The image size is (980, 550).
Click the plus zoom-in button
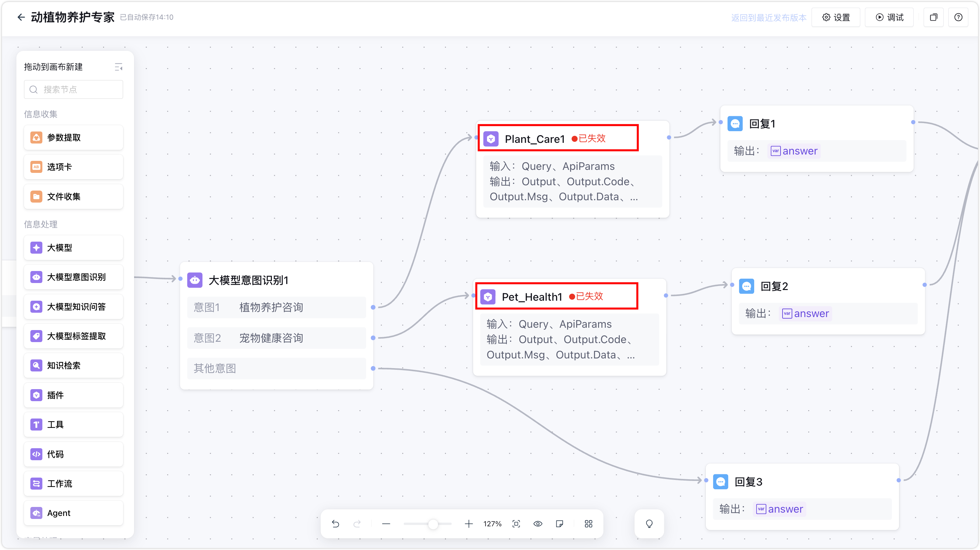(x=468, y=524)
